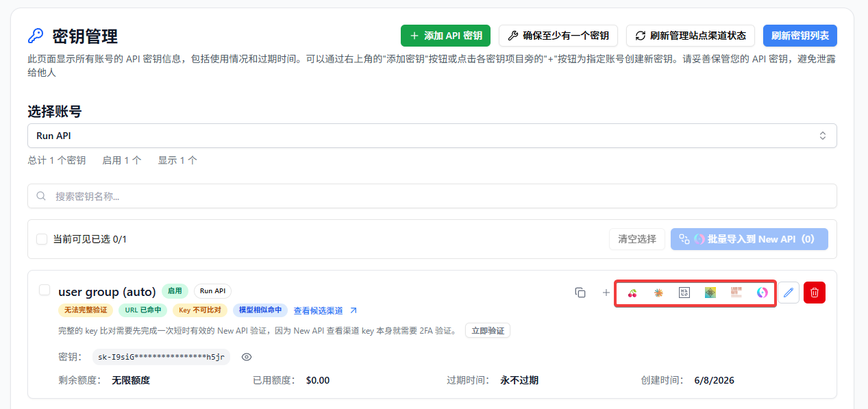Screen dimensions: 868x409
Task: Click the orange starburst export icon
Action: 658,293
